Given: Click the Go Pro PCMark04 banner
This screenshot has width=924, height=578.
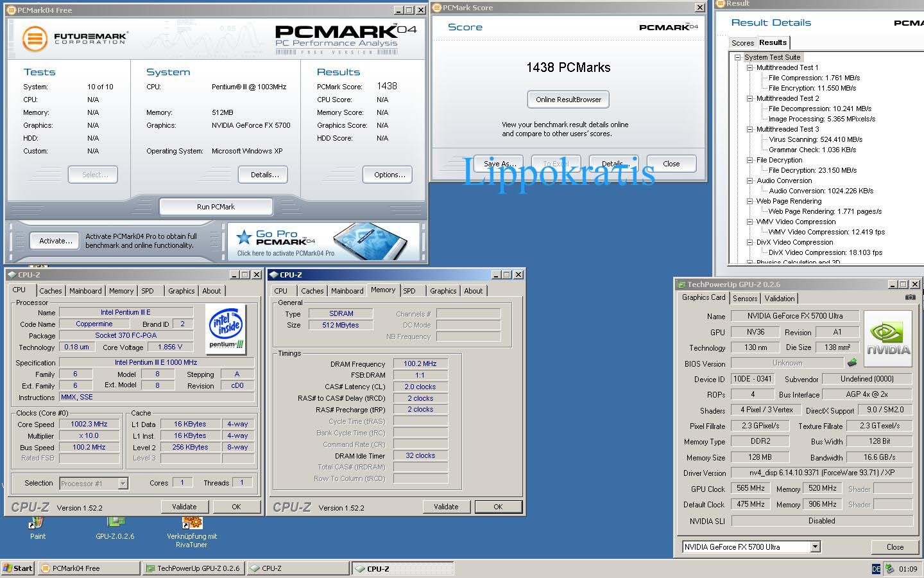Looking at the screenshot, I should (323, 241).
